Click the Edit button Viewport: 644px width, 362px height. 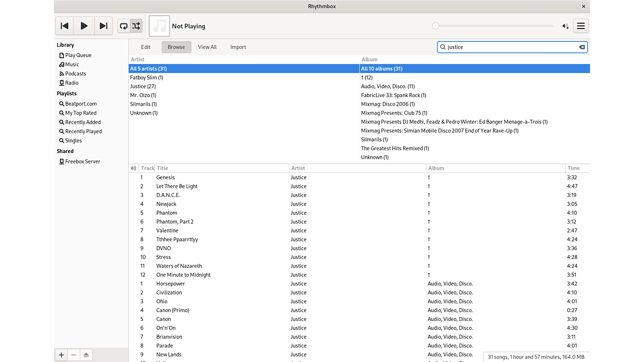pyautogui.click(x=146, y=47)
